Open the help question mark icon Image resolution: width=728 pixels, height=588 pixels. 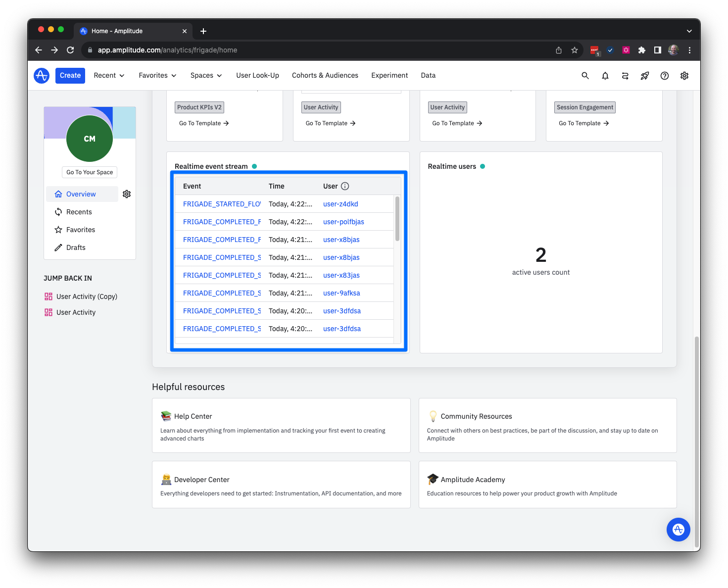(665, 76)
